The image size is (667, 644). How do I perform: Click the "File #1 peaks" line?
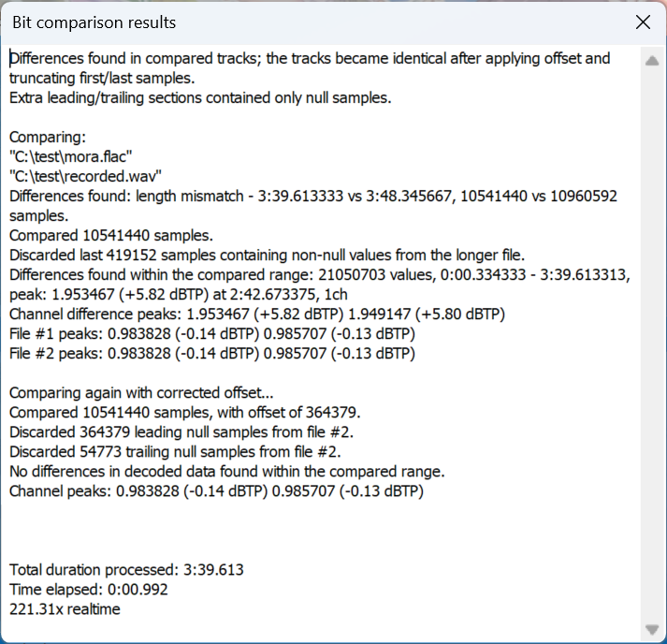point(211,333)
